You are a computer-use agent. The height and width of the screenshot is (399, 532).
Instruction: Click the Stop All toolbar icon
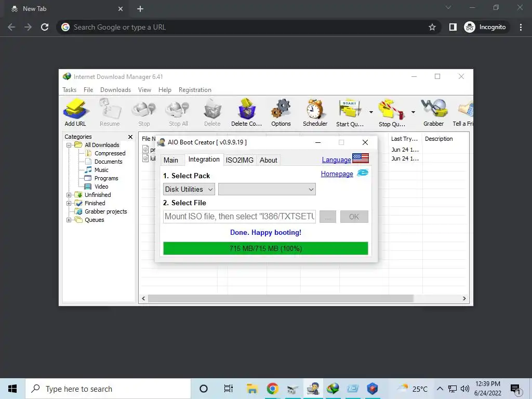click(x=178, y=113)
